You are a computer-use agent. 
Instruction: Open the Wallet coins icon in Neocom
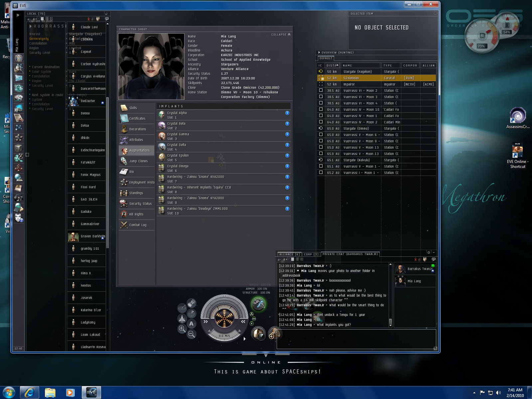(19, 158)
